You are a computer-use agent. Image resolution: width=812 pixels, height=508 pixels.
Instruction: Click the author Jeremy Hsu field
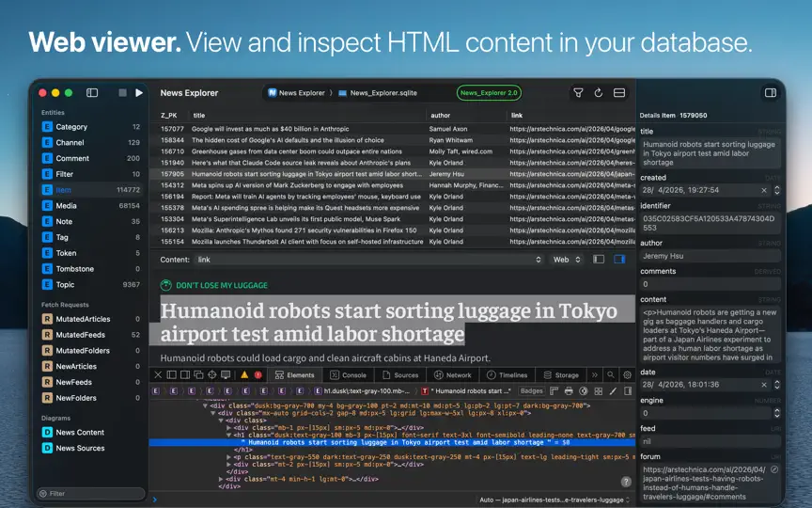pyautogui.click(x=710, y=256)
